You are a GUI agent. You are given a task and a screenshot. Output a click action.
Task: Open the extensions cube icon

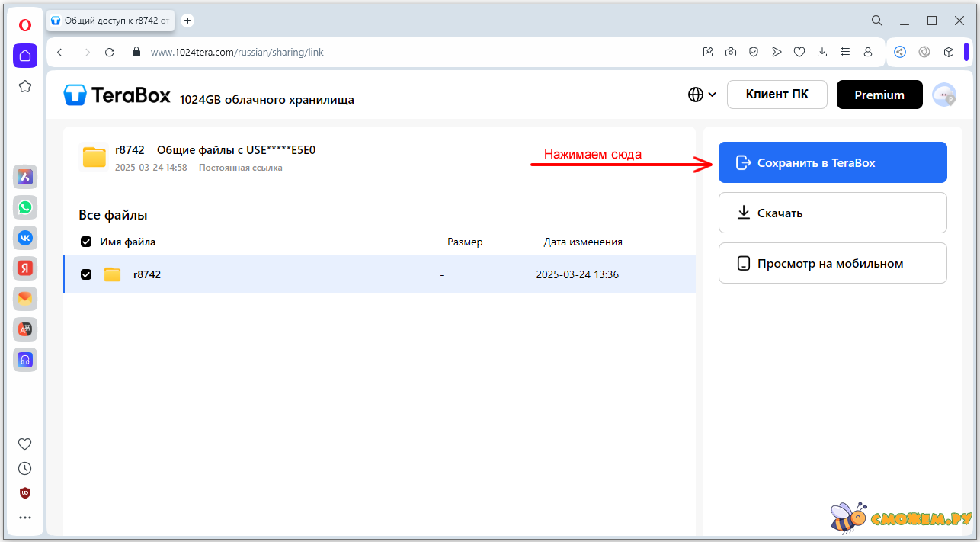click(x=949, y=52)
